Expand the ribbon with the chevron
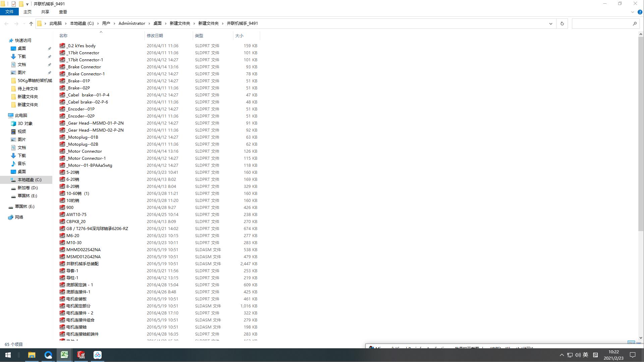The width and height of the screenshot is (644, 362). [x=632, y=12]
